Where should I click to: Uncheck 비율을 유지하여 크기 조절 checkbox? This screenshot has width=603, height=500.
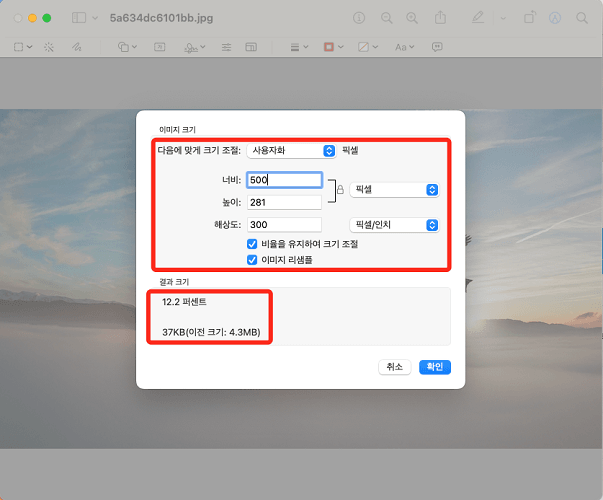click(252, 244)
